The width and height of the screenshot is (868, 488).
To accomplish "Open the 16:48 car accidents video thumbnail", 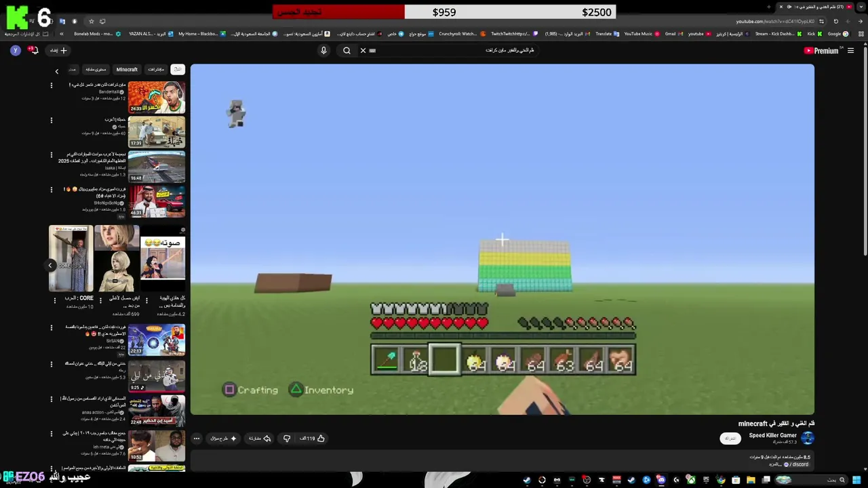I will [x=157, y=166].
